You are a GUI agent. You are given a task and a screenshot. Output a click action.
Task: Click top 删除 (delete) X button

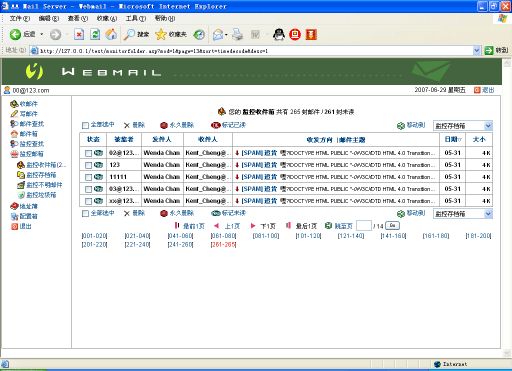134,125
